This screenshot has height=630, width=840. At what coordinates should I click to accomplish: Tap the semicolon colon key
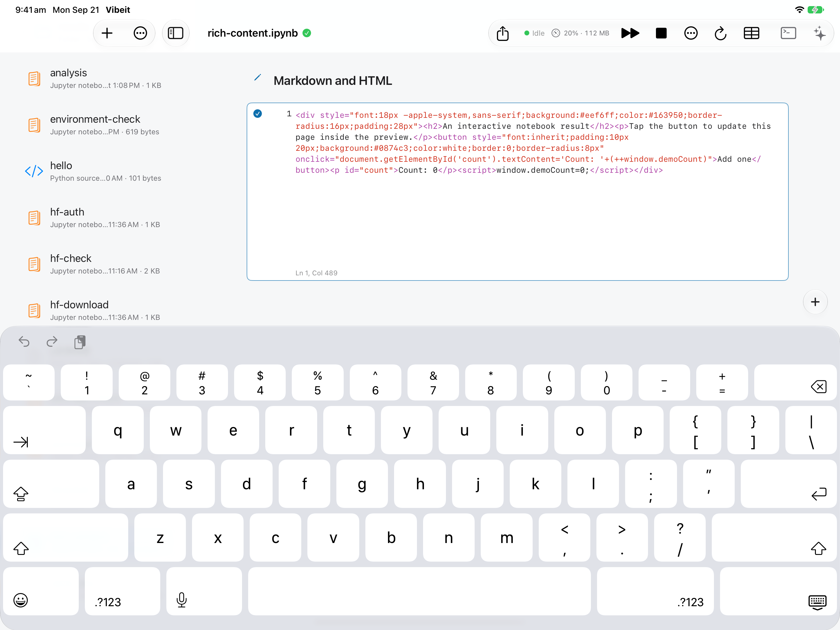click(651, 484)
